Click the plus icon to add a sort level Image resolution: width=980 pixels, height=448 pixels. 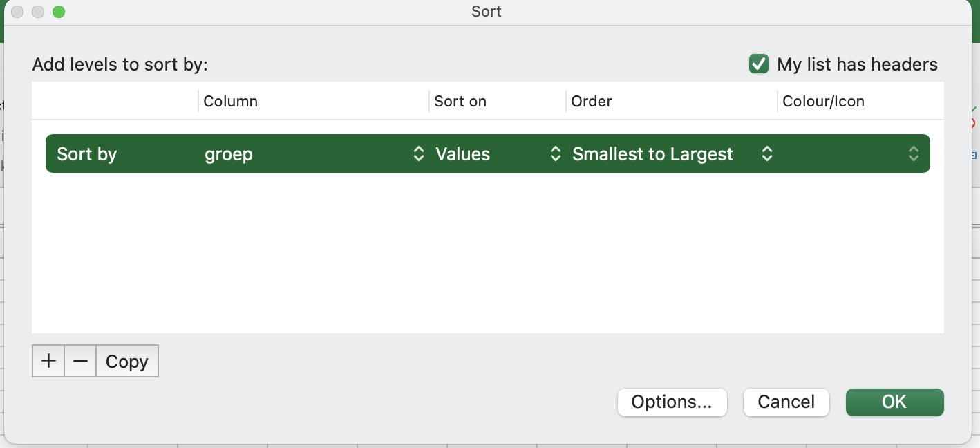(x=48, y=362)
